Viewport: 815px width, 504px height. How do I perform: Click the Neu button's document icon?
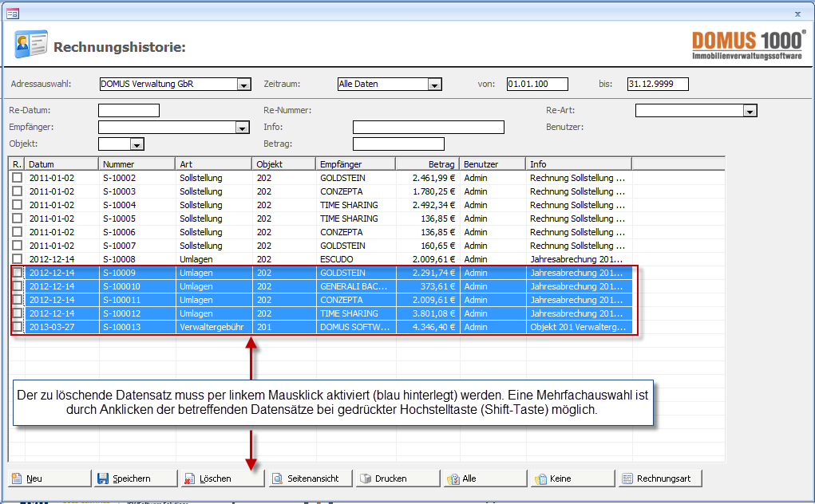[x=17, y=478]
